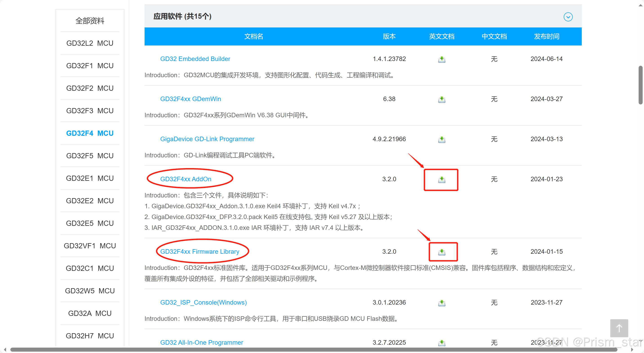Select GD32H7 MCU category
This screenshot has height=353, width=644.
[x=90, y=336]
